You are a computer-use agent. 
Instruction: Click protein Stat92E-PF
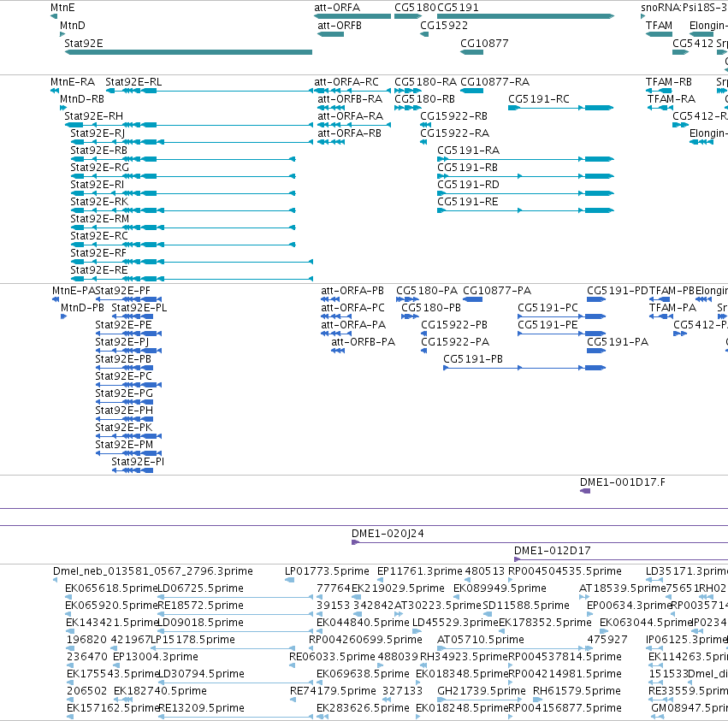[128, 299]
